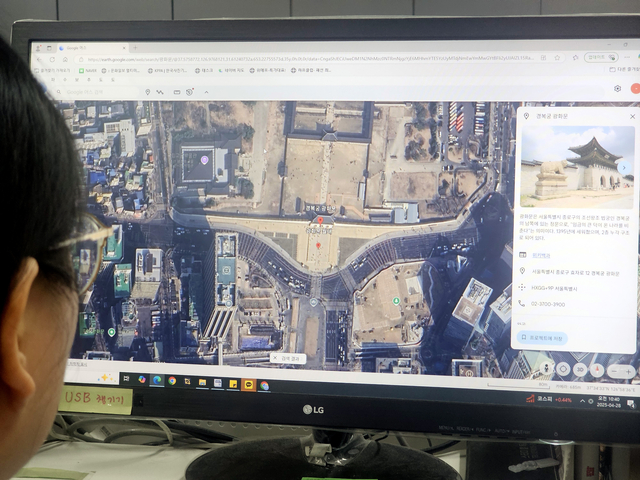
Task: Reset orientation with the compass button
Action: (x=597, y=370)
